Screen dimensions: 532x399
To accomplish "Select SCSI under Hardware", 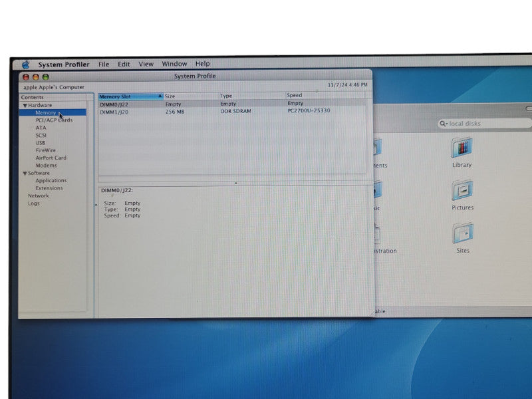I will (x=41, y=136).
